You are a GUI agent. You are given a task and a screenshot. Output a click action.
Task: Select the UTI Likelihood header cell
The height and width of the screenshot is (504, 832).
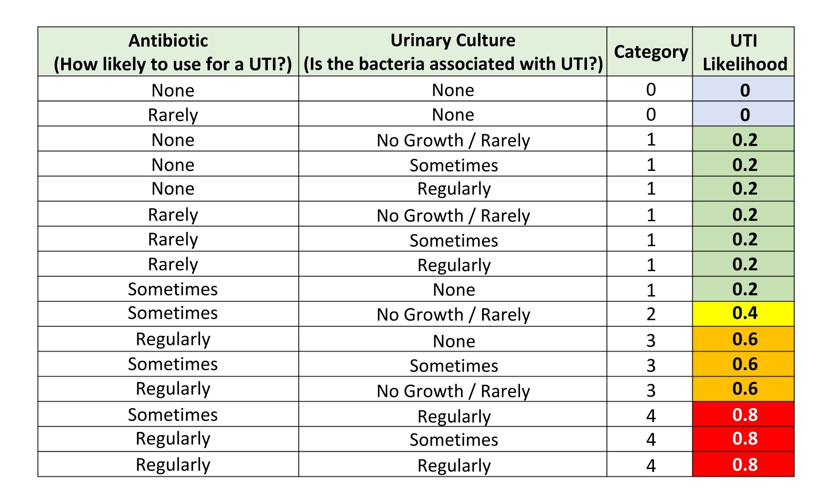click(743, 52)
